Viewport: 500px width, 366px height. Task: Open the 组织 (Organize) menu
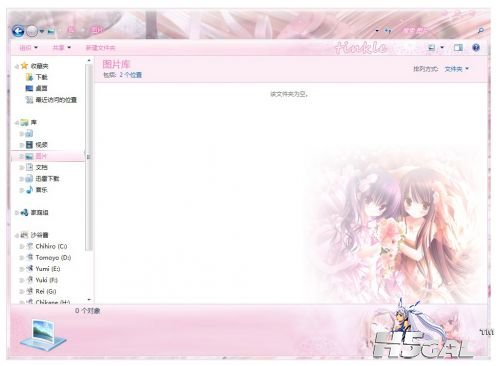pos(28,48)
